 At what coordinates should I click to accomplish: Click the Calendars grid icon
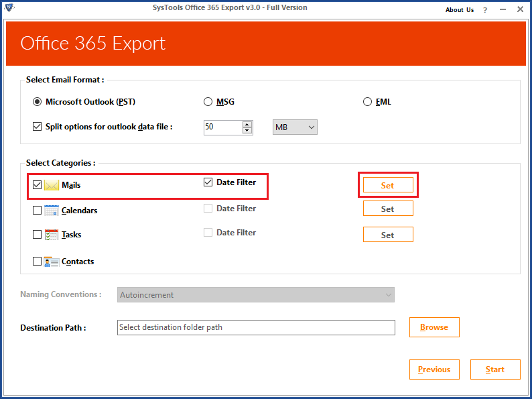[x=51, y=210]
